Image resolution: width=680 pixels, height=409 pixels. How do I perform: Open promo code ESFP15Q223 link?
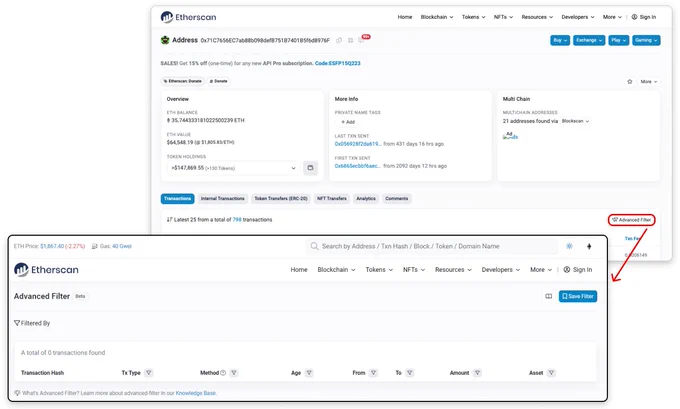pos(337,63)
